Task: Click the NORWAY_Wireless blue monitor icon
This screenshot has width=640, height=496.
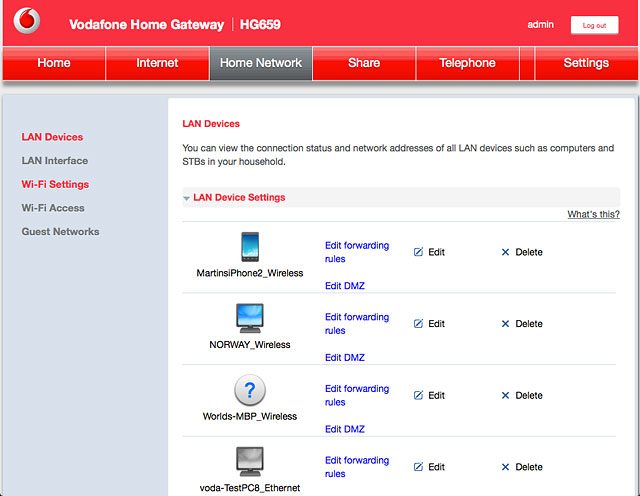Action: tap(250, 318)
